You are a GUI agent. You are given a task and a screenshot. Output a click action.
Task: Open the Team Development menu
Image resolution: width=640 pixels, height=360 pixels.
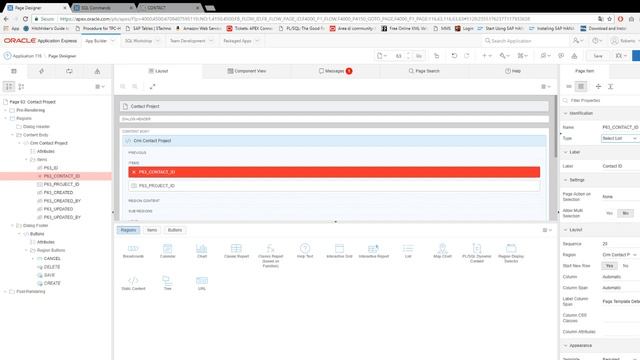point(191,41)
